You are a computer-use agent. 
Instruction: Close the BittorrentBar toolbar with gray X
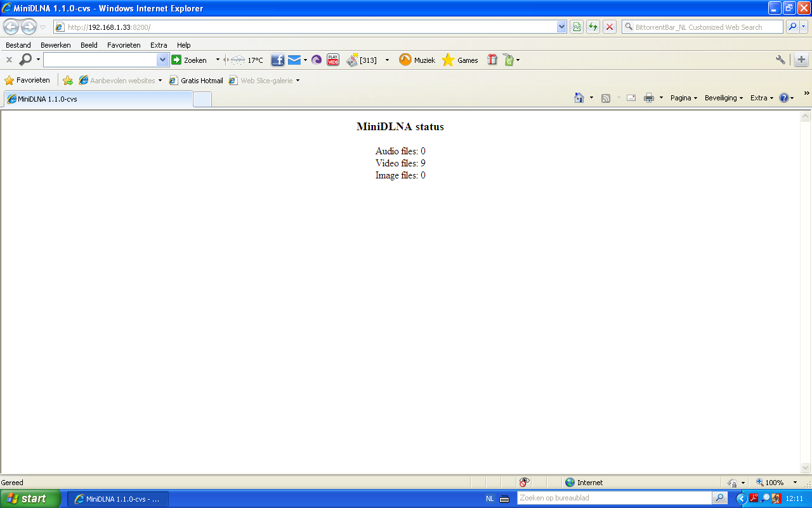tap(9, 60)
